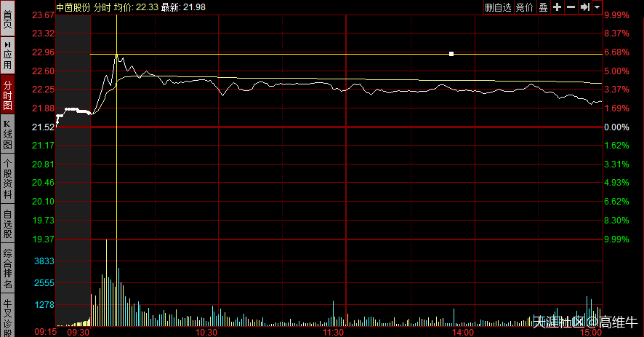Image resolution: width=644 pixels, height=337 pixels.
Task: Click the 竞价 auction button
Action: 524,7
